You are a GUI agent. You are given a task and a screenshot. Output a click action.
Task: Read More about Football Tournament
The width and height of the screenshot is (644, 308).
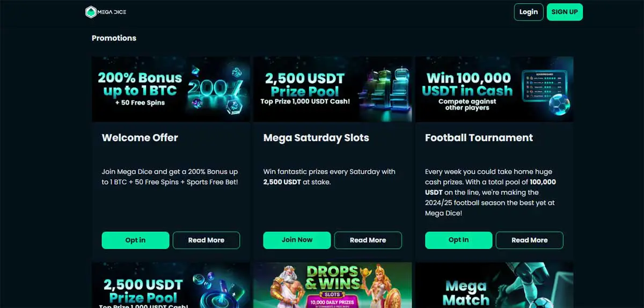click(530, 240)
